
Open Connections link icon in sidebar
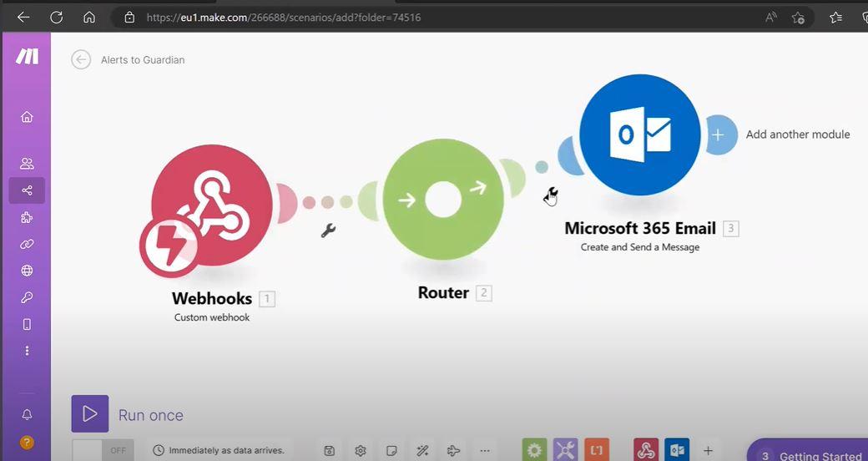point(27,244)
